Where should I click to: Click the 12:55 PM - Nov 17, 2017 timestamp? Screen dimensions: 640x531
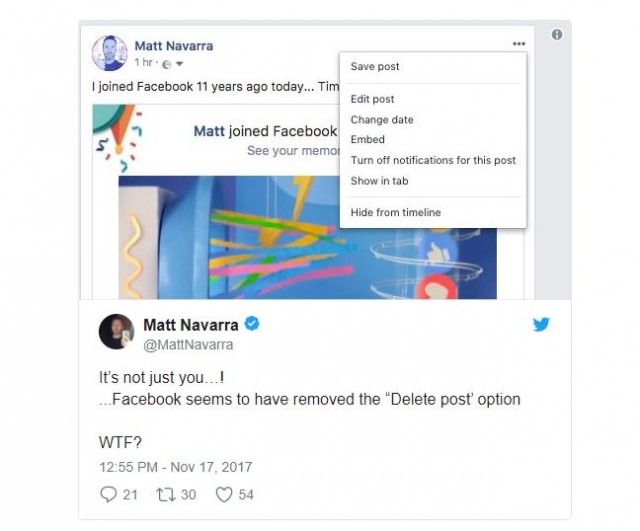[x=176, y=467]
